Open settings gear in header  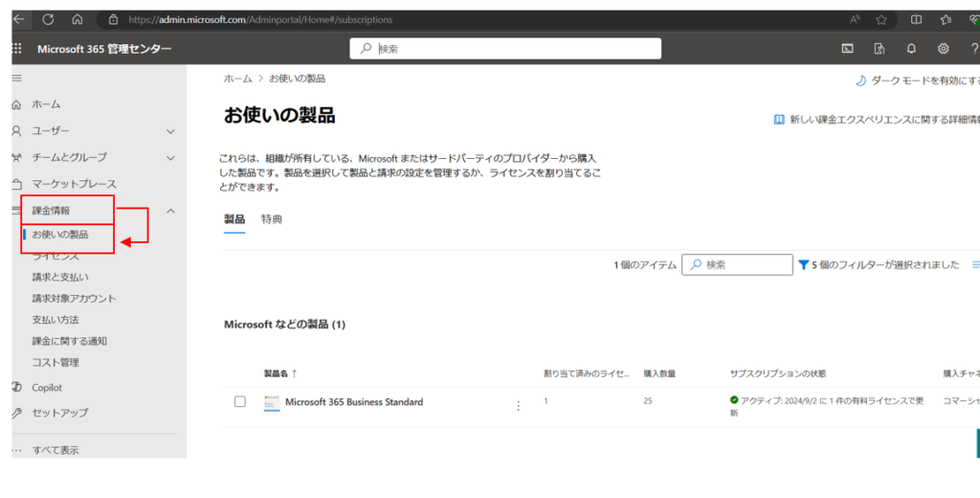(943, 49)
